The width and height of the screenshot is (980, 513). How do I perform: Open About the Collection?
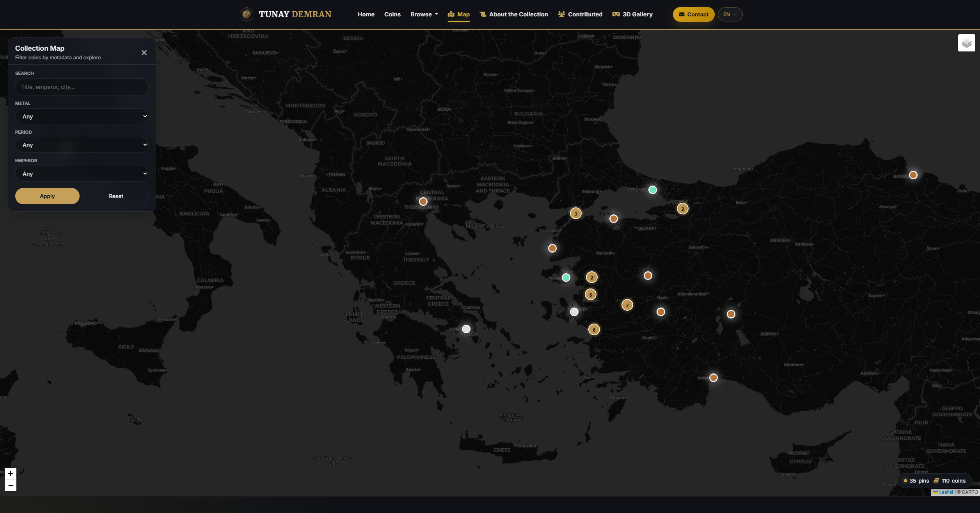click(513, 14)
